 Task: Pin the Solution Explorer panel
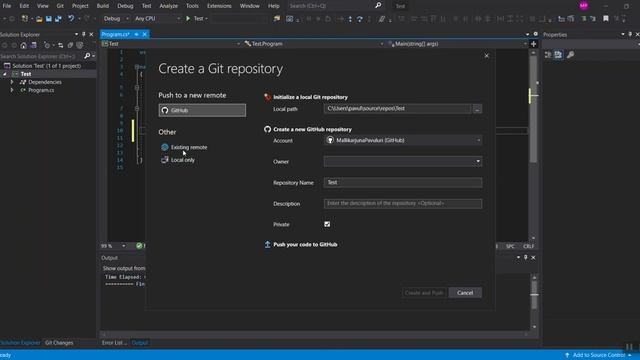[84, 34]
